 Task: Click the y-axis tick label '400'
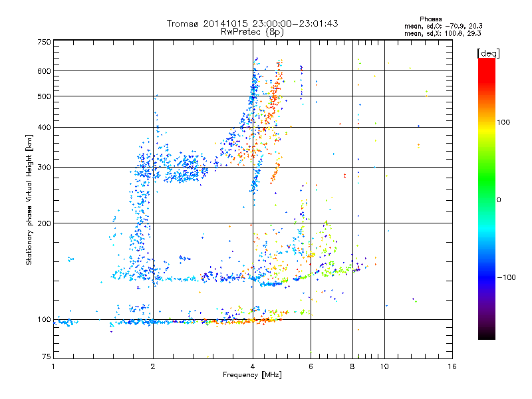(44, 128)
